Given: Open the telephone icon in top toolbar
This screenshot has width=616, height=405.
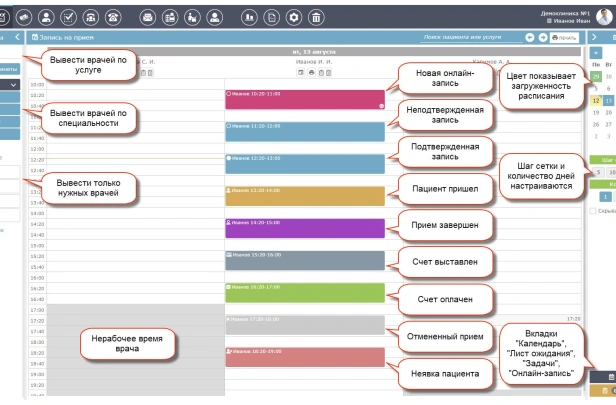Looking at the screenshot, I should tap(113, 17).
